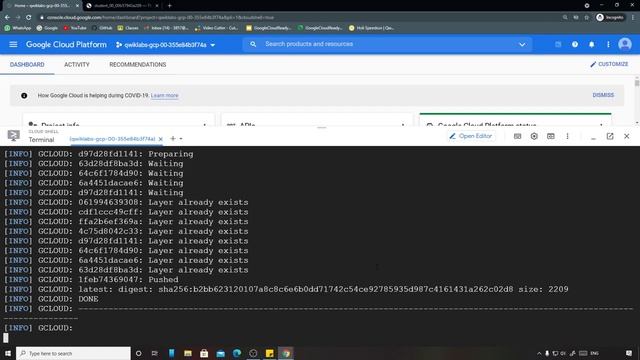Screen dimensions: 640x360
Task: Click the Cloud Shell terminal logo icon
Action: tap(13, 136)
